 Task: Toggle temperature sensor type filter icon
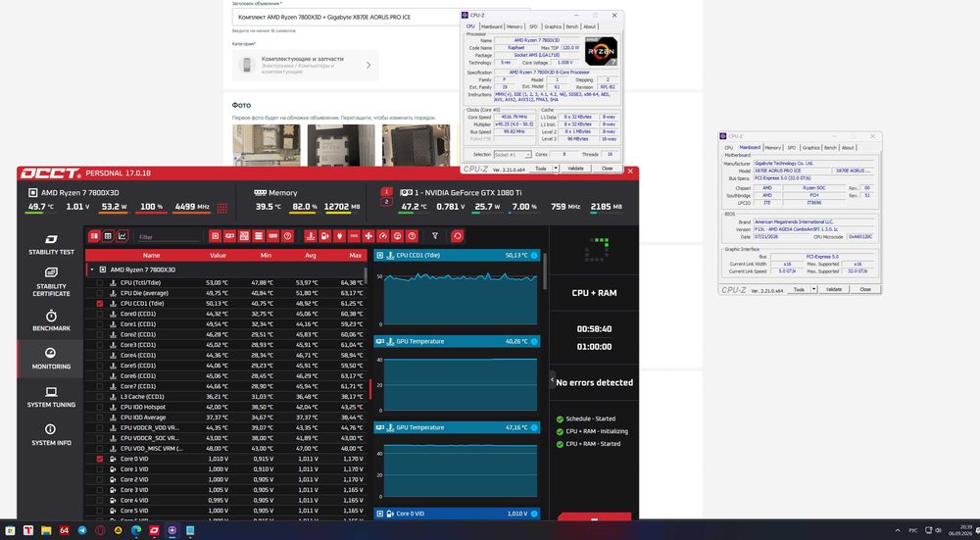pyautogui.click(x=311, y=236)
